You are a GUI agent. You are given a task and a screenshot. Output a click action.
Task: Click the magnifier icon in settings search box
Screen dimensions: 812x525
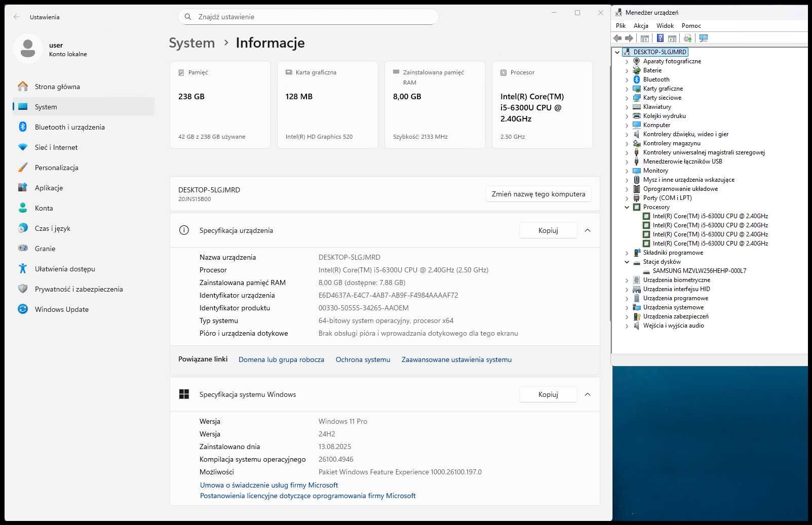[188, 17]
